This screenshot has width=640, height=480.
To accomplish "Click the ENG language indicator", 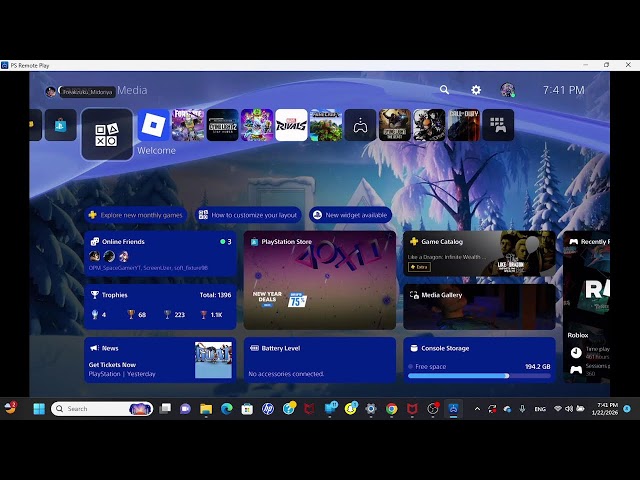I will pyautogui.click(x=540, y=409).
